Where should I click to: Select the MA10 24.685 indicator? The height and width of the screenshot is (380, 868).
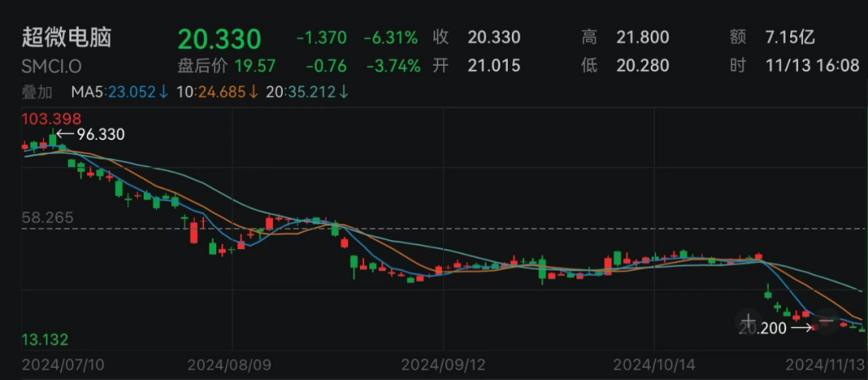tap(217, 92)
